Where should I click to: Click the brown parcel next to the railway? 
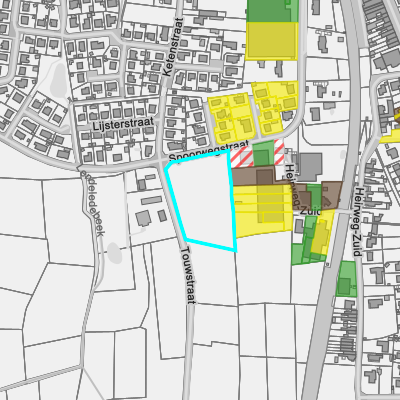332,195
